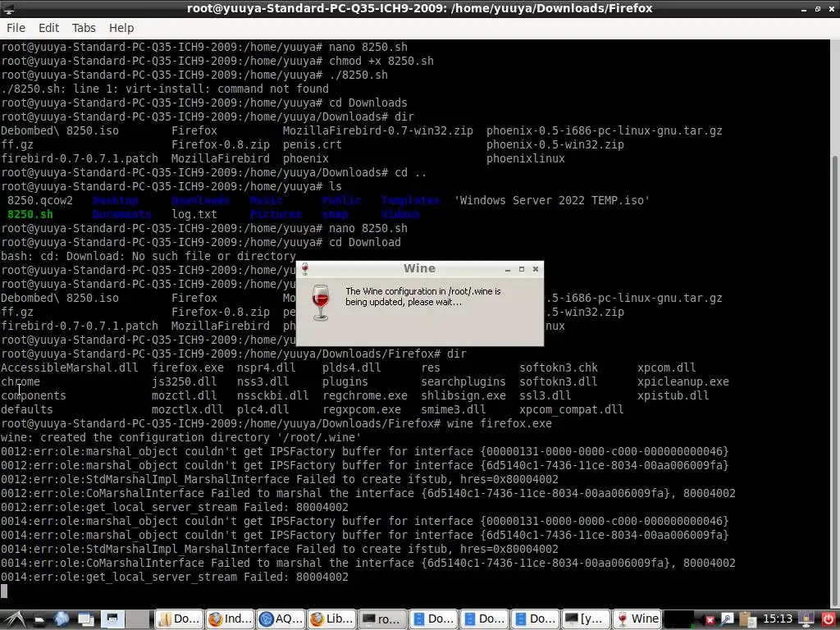The image size is (840, 630).
Task: Click the wine glass icon in the dialog
Action: pyautogui.click(x=321, y=303)
